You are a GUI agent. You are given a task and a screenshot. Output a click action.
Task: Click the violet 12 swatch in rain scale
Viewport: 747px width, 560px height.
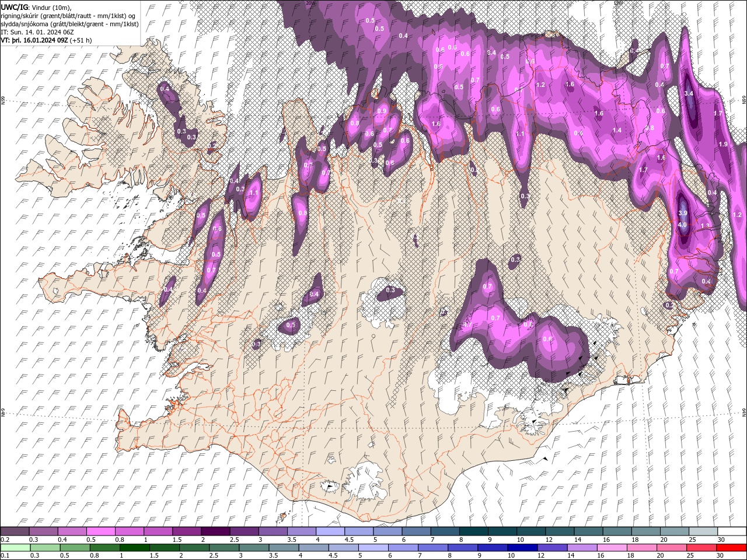pyautogui.click(x=552, y=548)
